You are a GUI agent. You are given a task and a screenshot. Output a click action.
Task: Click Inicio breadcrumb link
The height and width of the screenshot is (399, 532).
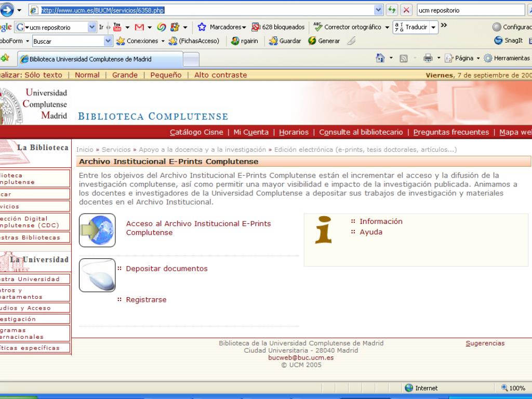pyautogui.click(x=85, y=150)
